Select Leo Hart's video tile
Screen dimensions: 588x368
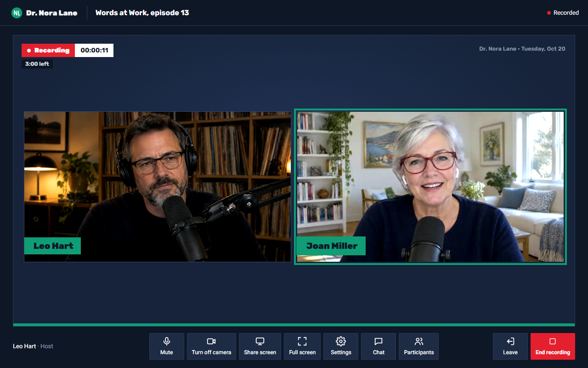(158, 187)
